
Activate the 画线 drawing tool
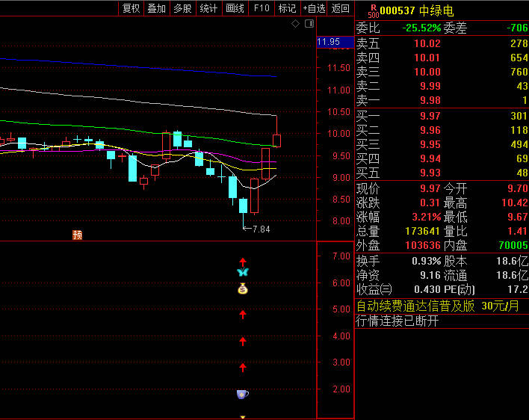tap(235, 8)
